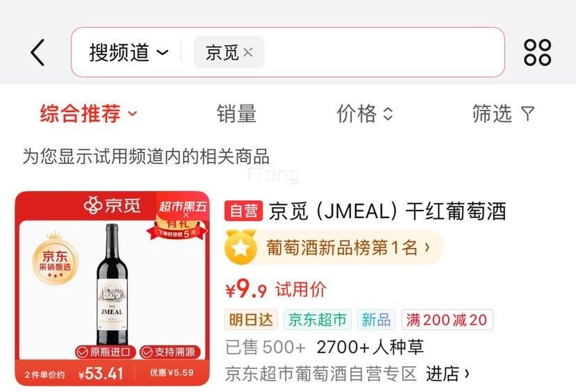
Task: Tap the 支持溯源 check badge
Action: (170, 352)
